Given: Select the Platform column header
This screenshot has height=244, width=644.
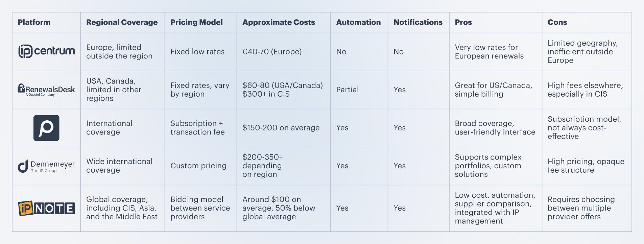Looking at the screenshot, I should [34, 22].
